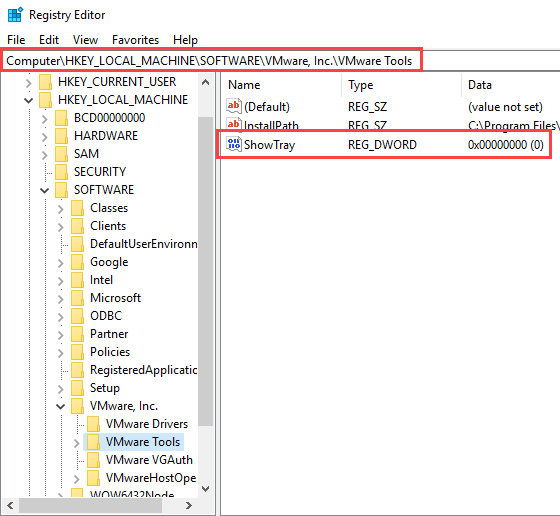Click the SAM folder icon

(61, 154)
